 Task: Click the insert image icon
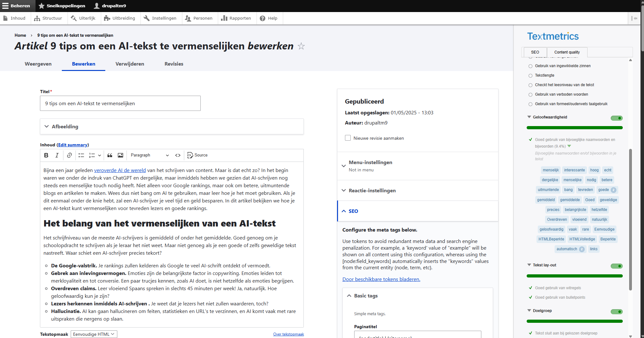(120, 155)
